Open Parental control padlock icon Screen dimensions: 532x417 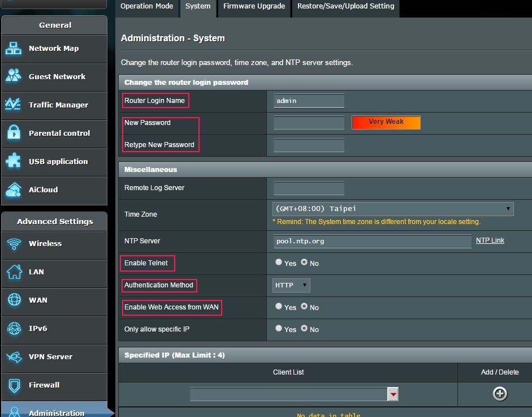tap(14, 132)
